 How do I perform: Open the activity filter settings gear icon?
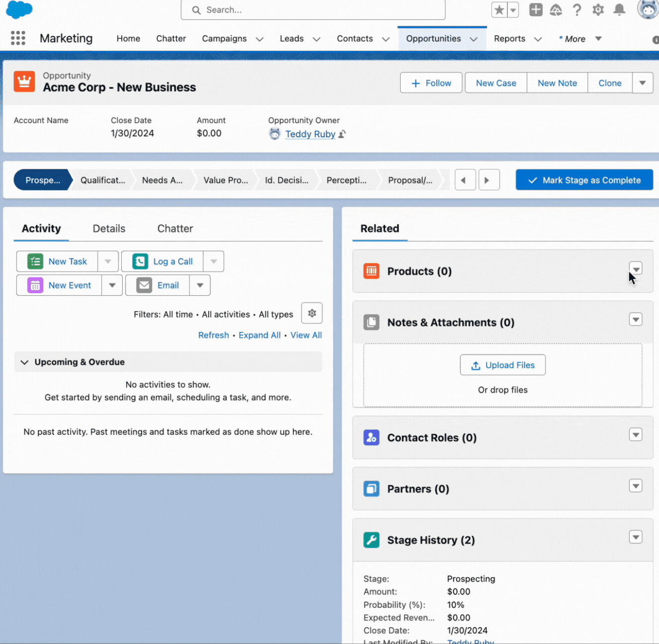(x=312, y=313)
